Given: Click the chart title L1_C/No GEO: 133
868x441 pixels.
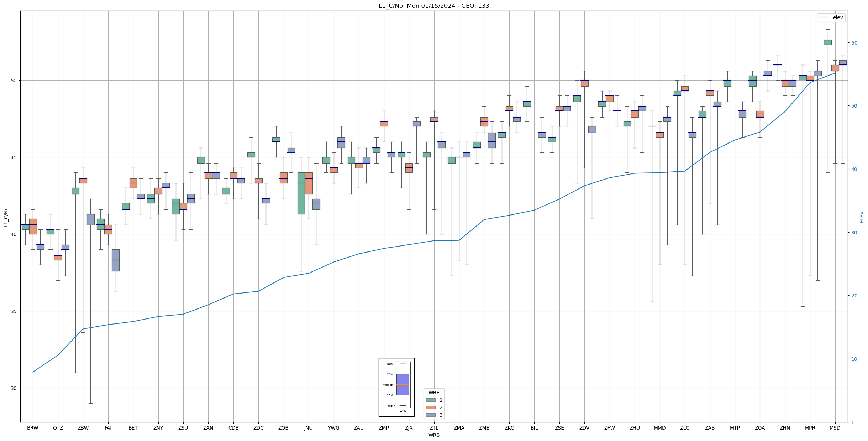Looking at the screenshot, I should (x=434, y=6).
